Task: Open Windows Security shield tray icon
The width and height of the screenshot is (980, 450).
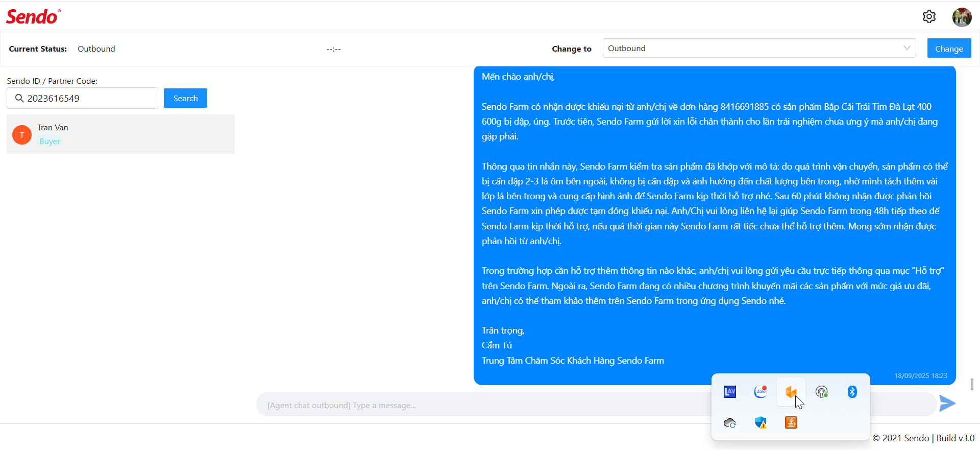Action: (x=761, y=422)
